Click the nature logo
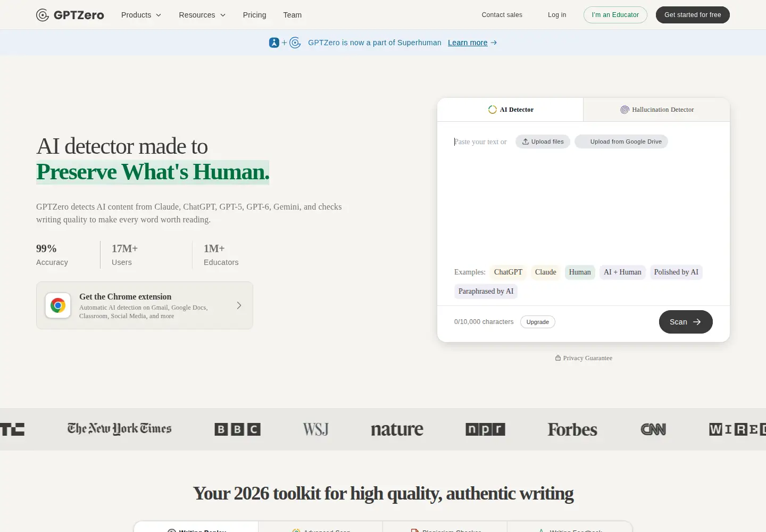The image size is (766, 532). (x=397, y=429)
